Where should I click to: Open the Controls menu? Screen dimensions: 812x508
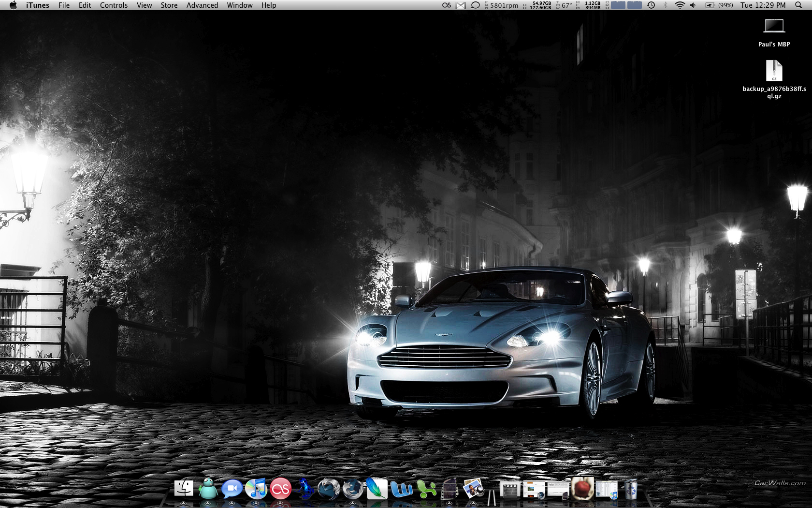[114, 5]
